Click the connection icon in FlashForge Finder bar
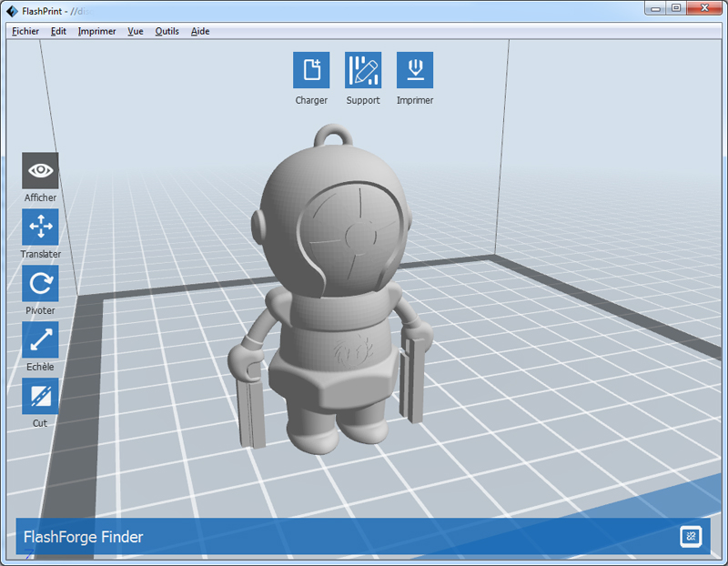 pyautogui.click(x=691, y=537)
